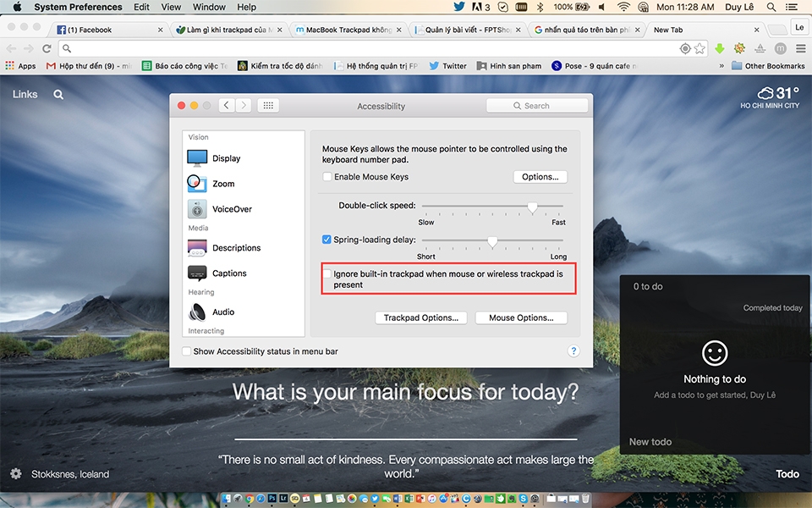Switch to the FPTShop tab
This screenshot has width=812, height=508.
tap(468, 30)
